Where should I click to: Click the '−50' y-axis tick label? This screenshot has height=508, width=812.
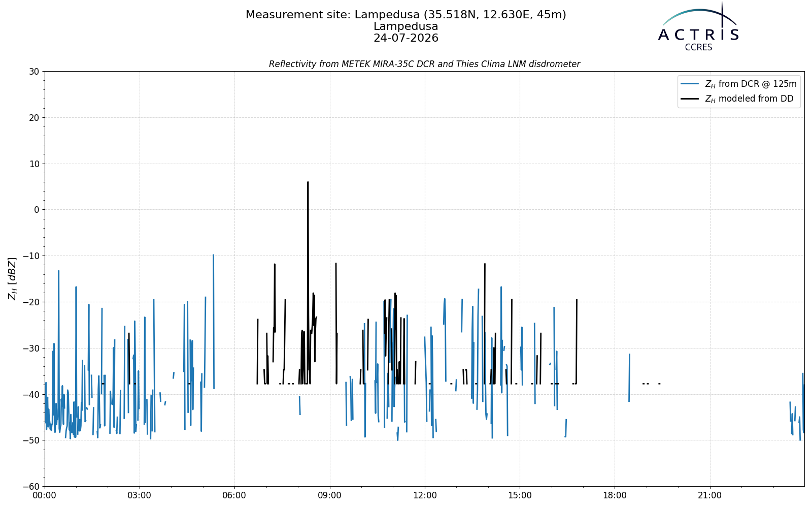[30, 440]
